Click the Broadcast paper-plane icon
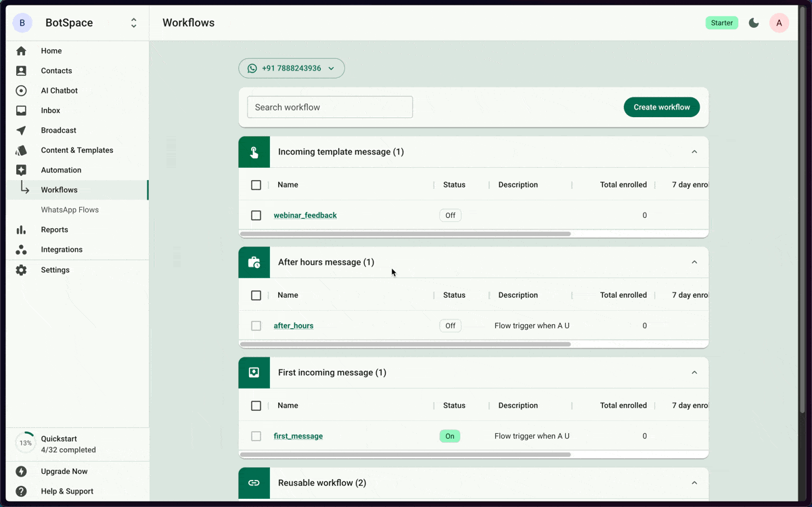Screen dimensions: 812x507 (x=21, y=130)
